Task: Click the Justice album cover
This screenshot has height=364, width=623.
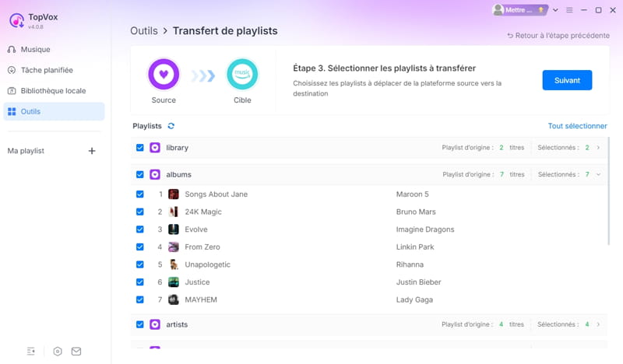Action: click(x=174, y=282)
